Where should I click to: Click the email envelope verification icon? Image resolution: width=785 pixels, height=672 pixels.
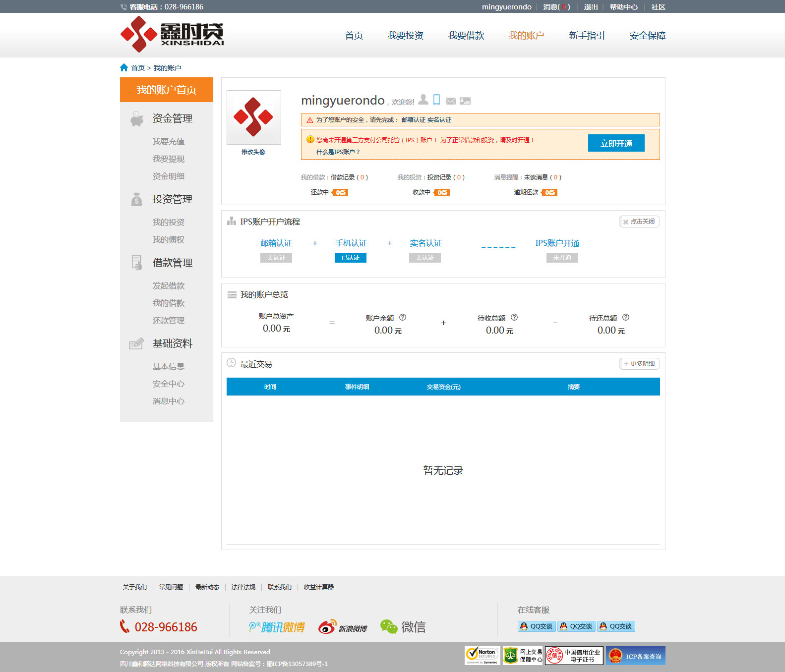coord(450,101)
